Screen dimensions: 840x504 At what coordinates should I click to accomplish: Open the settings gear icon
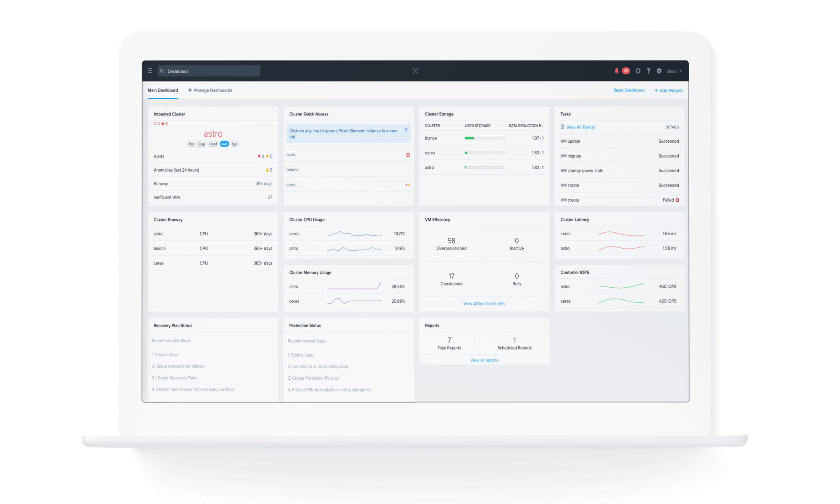pos(659,71)
